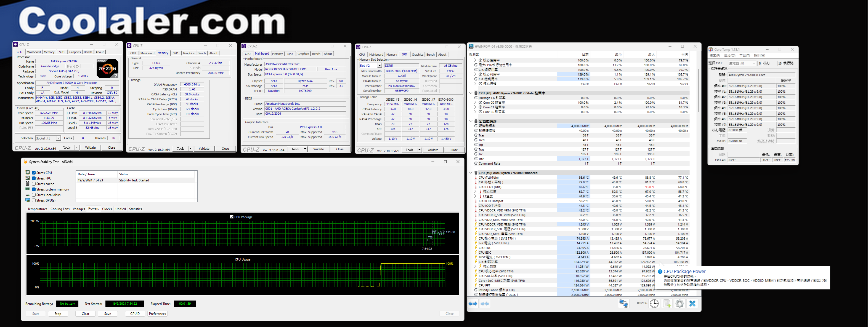Screen dimensions: 868x327
Task: Click the Stress local disks drive icon
Action: 28,195
